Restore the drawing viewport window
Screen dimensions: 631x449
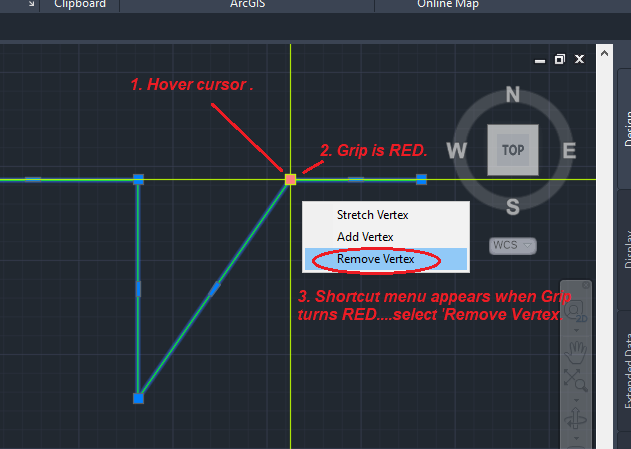(560, 59)
